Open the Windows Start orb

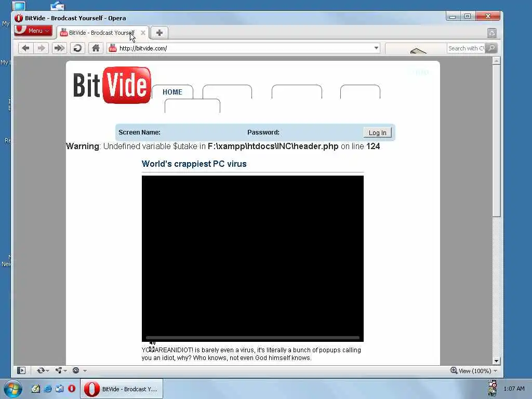(13, 389)
